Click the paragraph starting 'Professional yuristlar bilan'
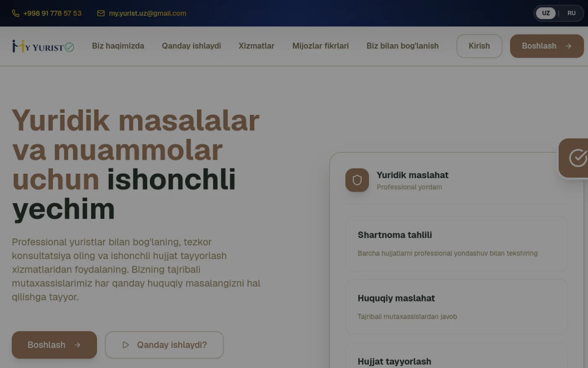 pyautogui.click(x=136, y=270)
